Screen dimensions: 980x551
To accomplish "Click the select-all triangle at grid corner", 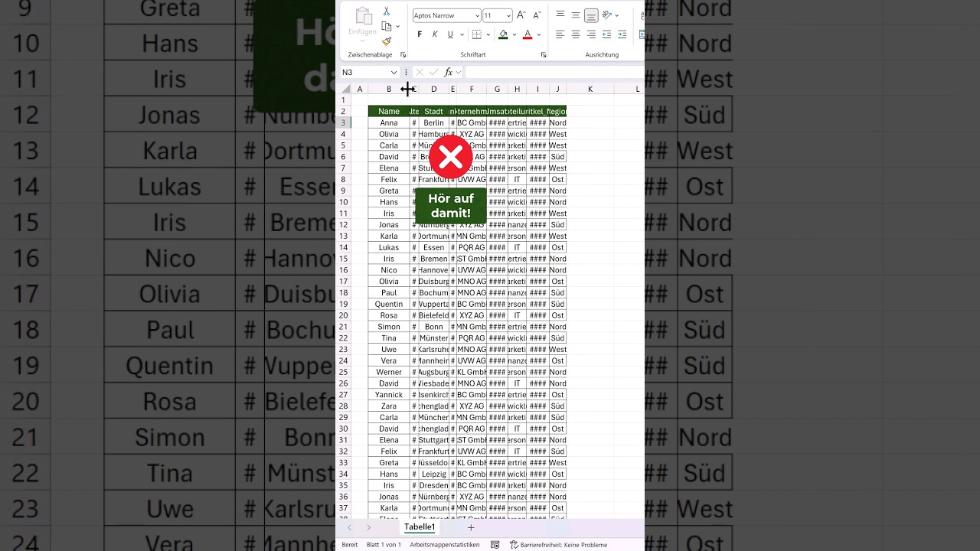I will tap(345, 90).
